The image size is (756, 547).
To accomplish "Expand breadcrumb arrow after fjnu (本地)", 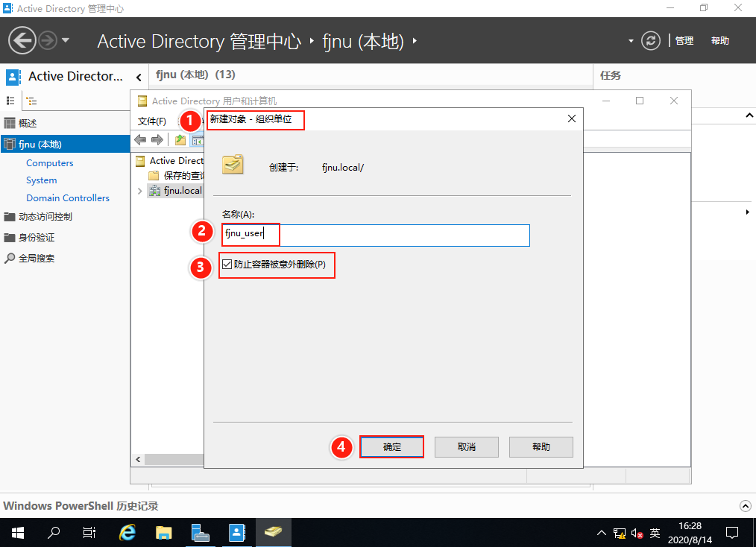I will pyautogui.click(x=415, y=41).
